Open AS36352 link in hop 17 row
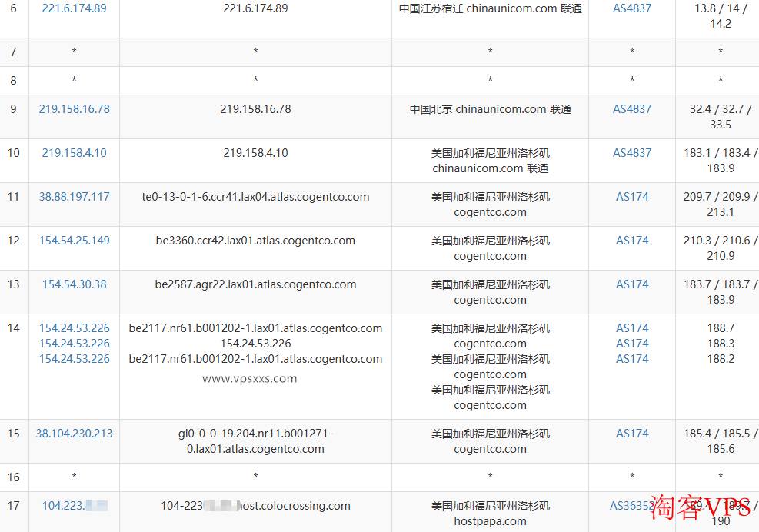 click(x=631, y=506)
